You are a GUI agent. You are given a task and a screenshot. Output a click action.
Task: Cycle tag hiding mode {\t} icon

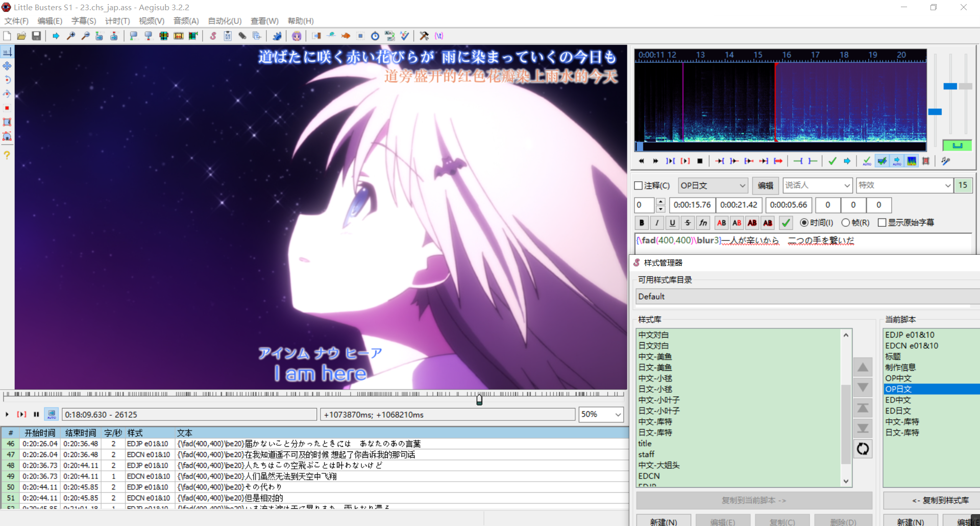pyautogui.click(x=439, y=36)
